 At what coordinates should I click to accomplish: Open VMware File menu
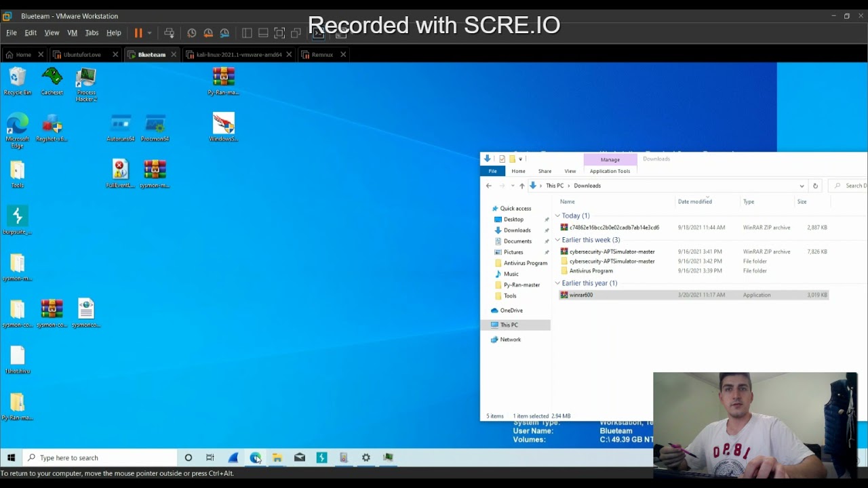pos(12,33)
